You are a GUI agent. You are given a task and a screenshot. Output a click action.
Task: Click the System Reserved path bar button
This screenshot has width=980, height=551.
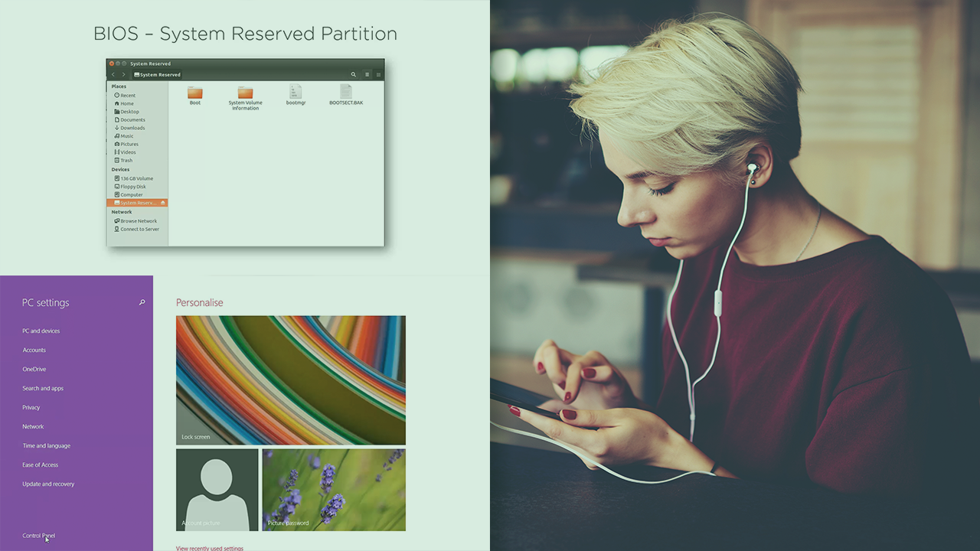click(158, 75)
